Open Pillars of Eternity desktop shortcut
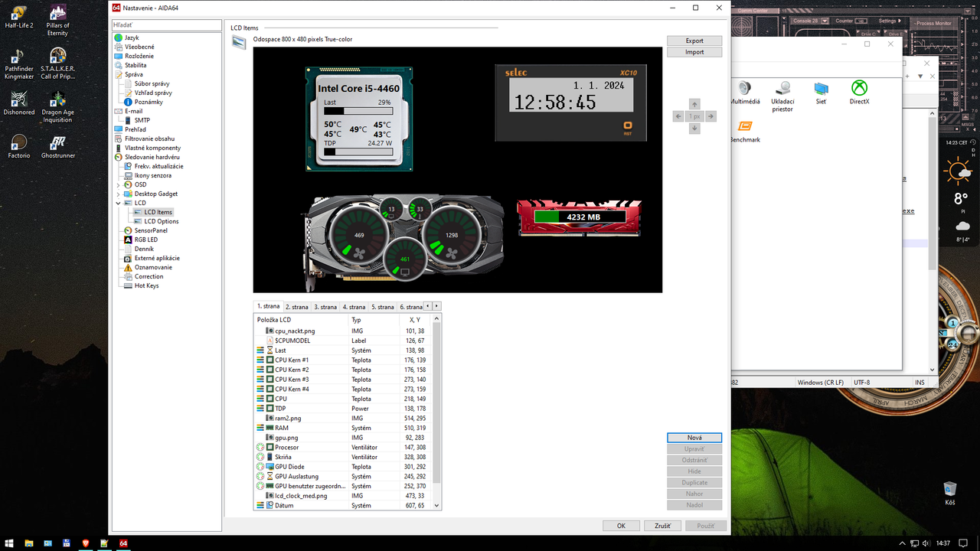 57,20
